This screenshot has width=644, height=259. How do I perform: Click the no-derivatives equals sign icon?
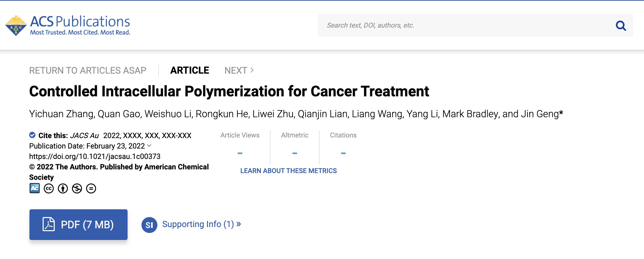(91, 188)
